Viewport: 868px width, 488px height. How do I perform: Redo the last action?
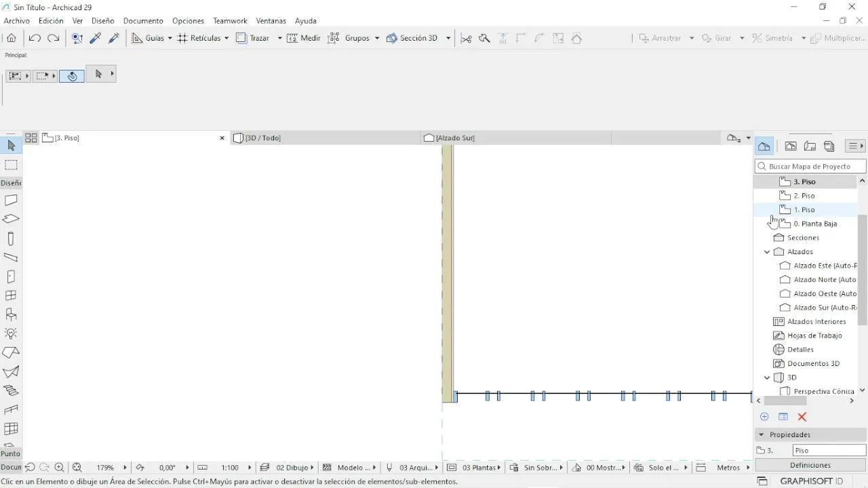pyautogui.click(x=53, y=39)
